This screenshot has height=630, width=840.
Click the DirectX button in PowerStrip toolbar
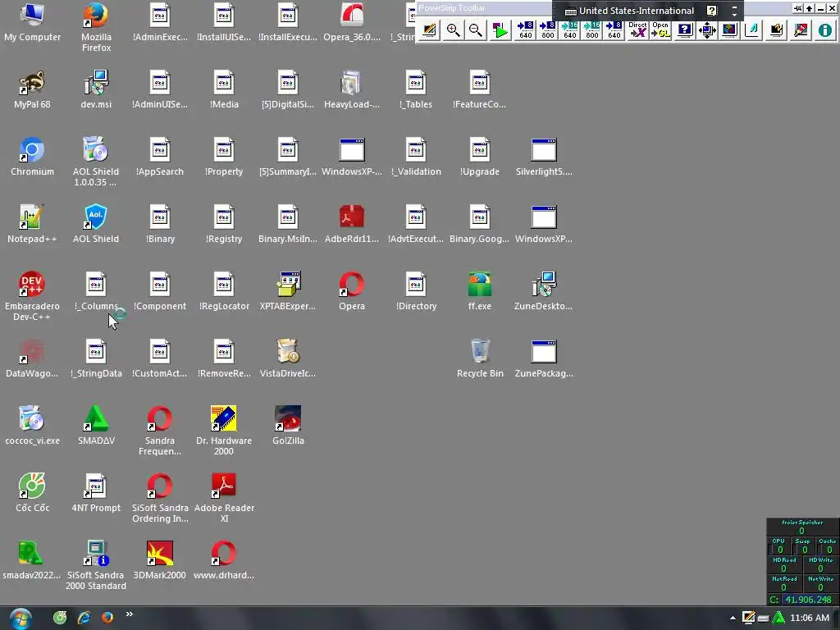pyautogui.click(x=637, y=30)
